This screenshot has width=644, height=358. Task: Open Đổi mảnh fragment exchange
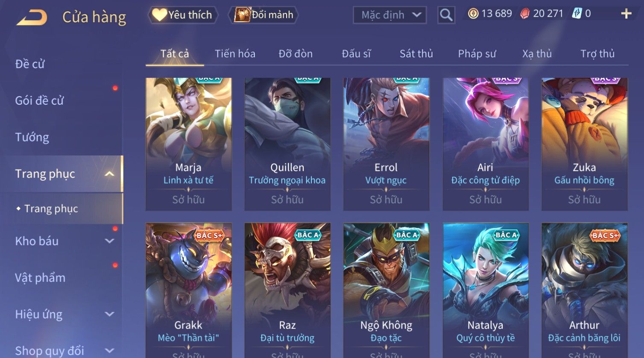click(263, 15)
